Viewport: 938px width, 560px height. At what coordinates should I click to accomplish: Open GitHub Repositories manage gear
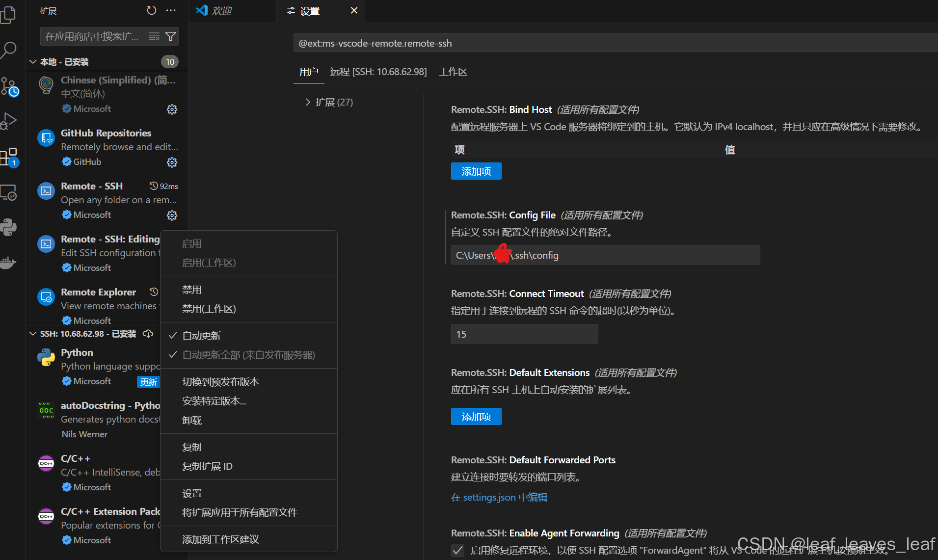172,162
